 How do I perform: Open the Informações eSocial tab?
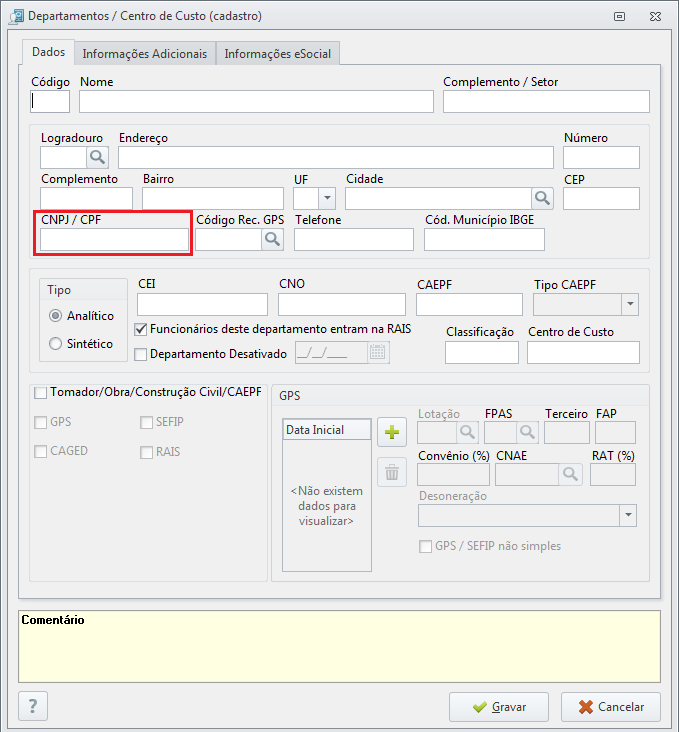point(277,54)
